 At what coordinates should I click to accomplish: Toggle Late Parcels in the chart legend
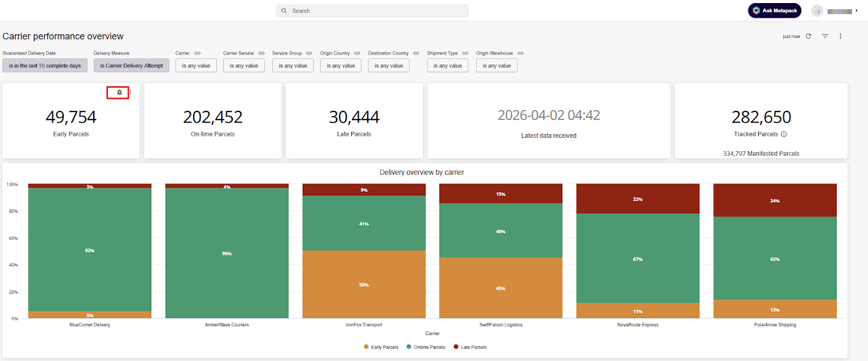point(471,347)
